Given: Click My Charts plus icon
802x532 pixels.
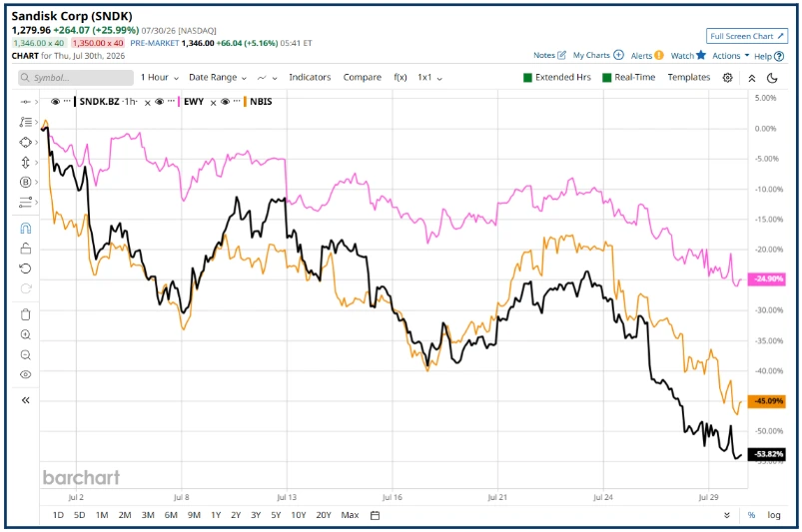Looking at the screenshot, I should point(618,55).
